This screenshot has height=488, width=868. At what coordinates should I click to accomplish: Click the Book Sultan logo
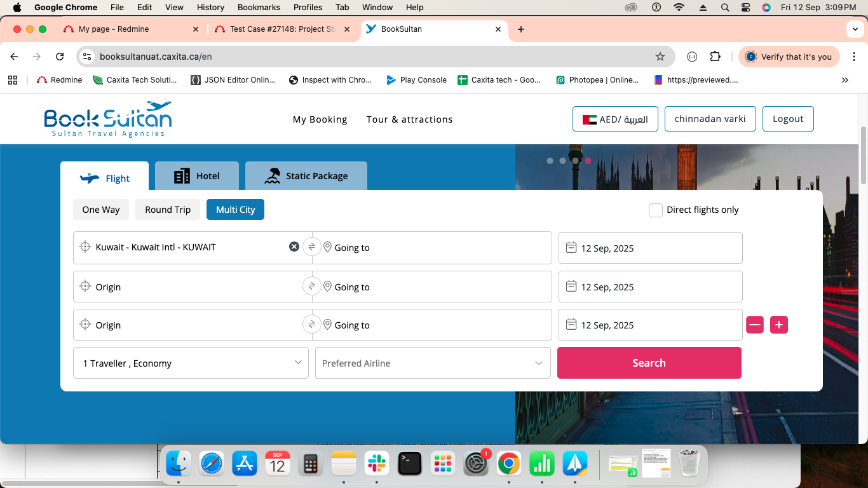click(x=108, y=119)
